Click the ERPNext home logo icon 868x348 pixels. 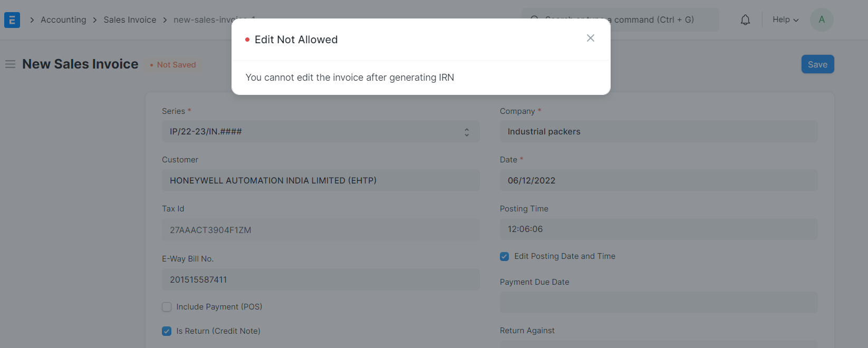(x=12, y=20)
